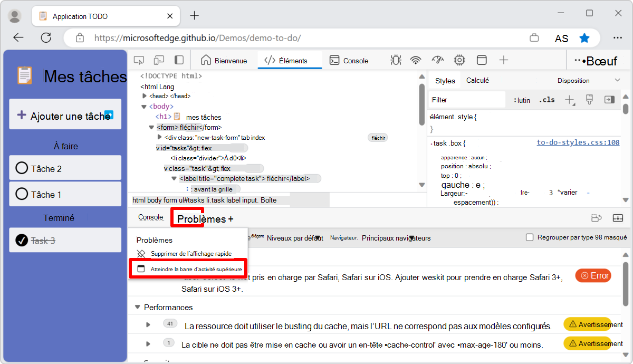Toggle the device emulation icon
The width and height of the screenshot is (633, 364).
pos(159,60)
